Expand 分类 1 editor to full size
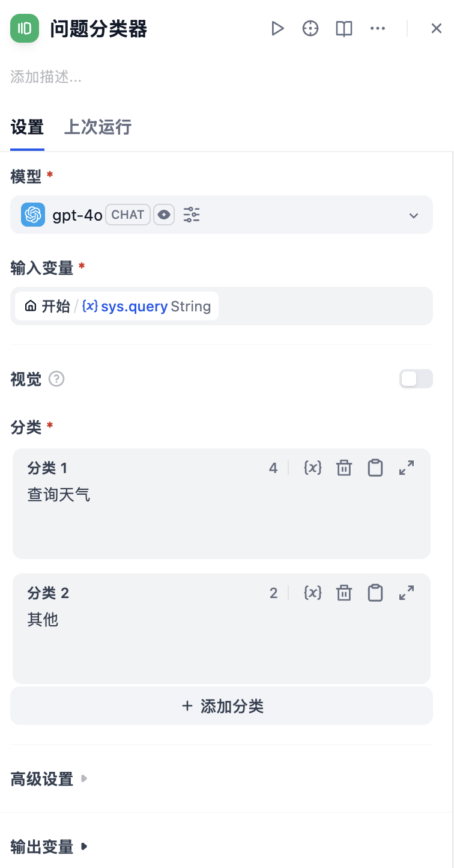 pyautogui.click(x=407, y=468)
